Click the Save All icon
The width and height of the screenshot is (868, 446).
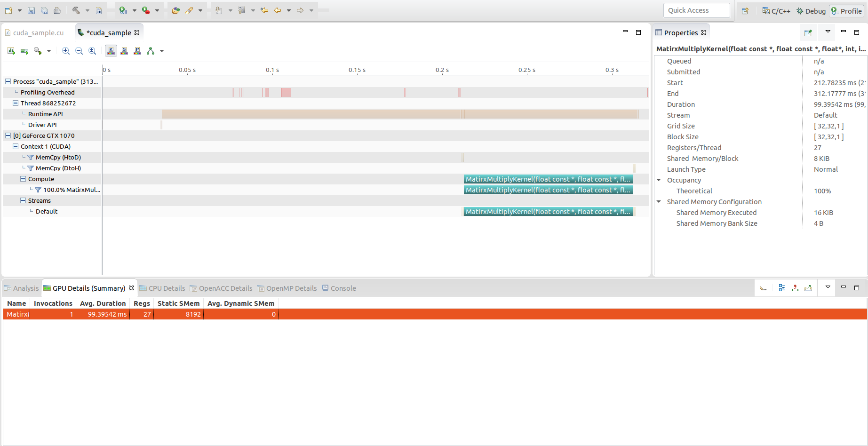point(44,10)
